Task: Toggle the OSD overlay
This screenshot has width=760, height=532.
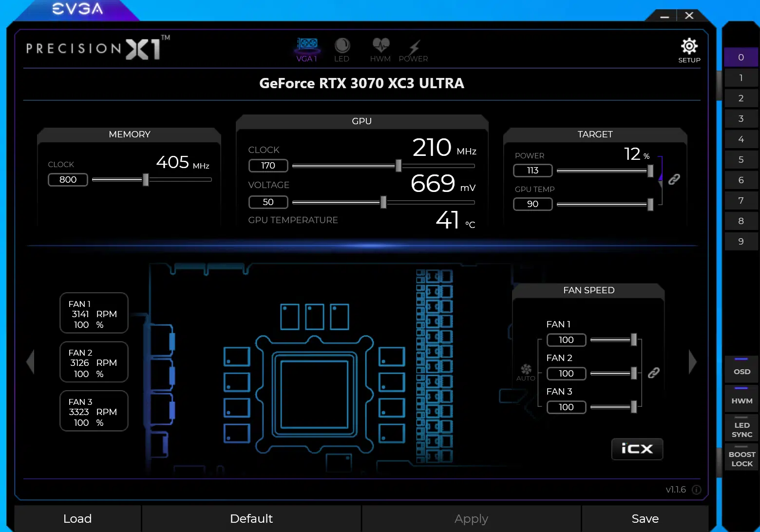Action: (741, 371)
